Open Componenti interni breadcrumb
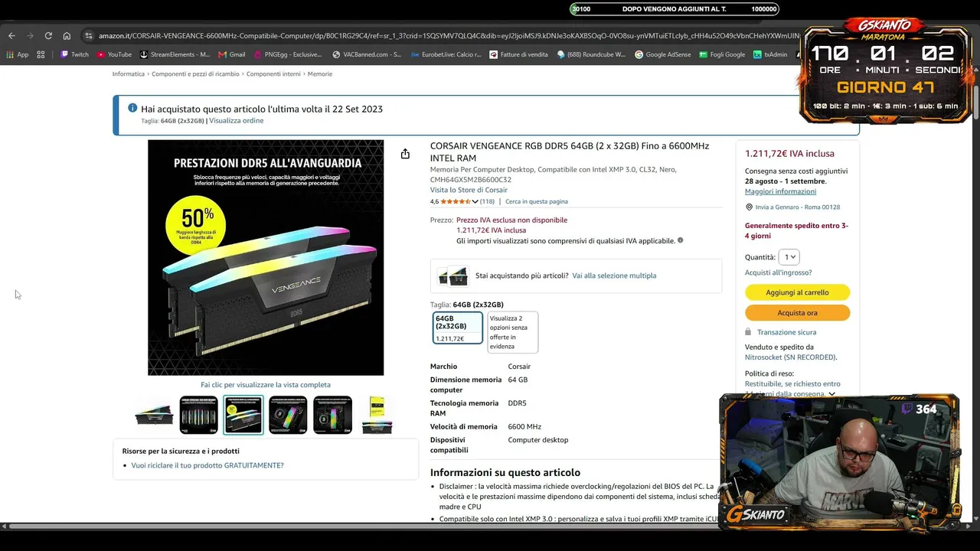This screenshot has height=551, width=980. 273,74
